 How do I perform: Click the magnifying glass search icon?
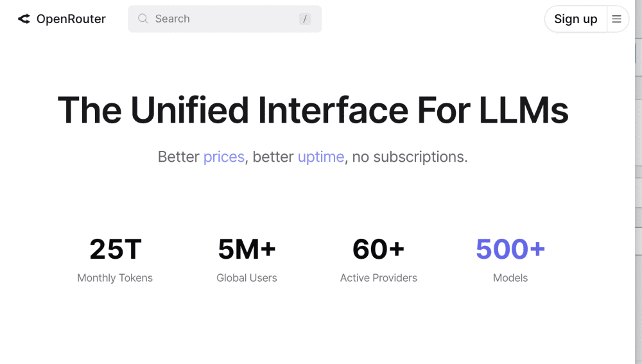pos(143,19)
